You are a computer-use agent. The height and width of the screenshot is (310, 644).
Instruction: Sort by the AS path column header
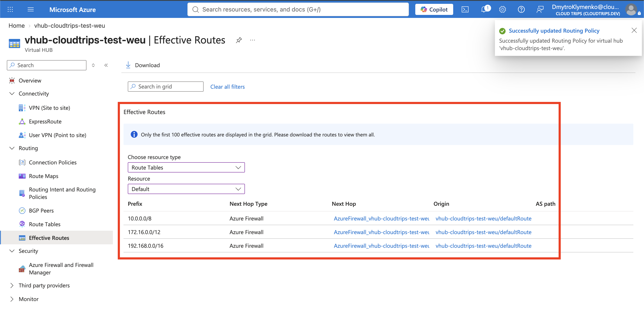[545, 204]
